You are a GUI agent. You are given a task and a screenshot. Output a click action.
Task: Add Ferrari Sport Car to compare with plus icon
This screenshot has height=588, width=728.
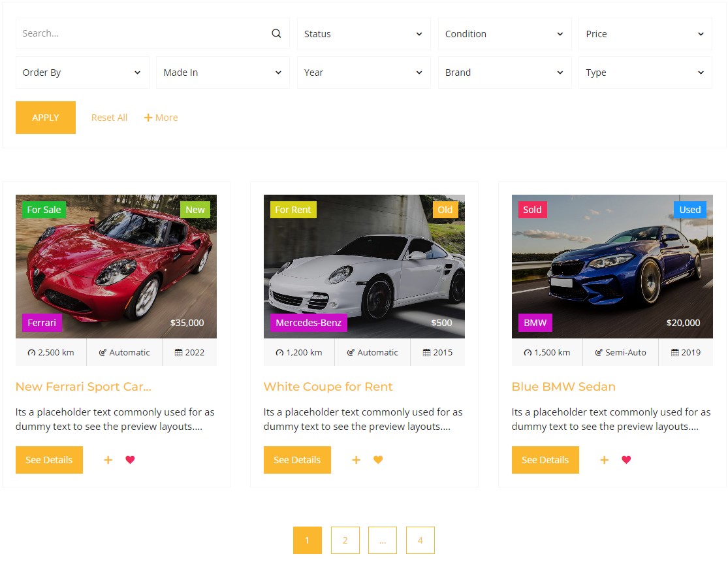108,460
